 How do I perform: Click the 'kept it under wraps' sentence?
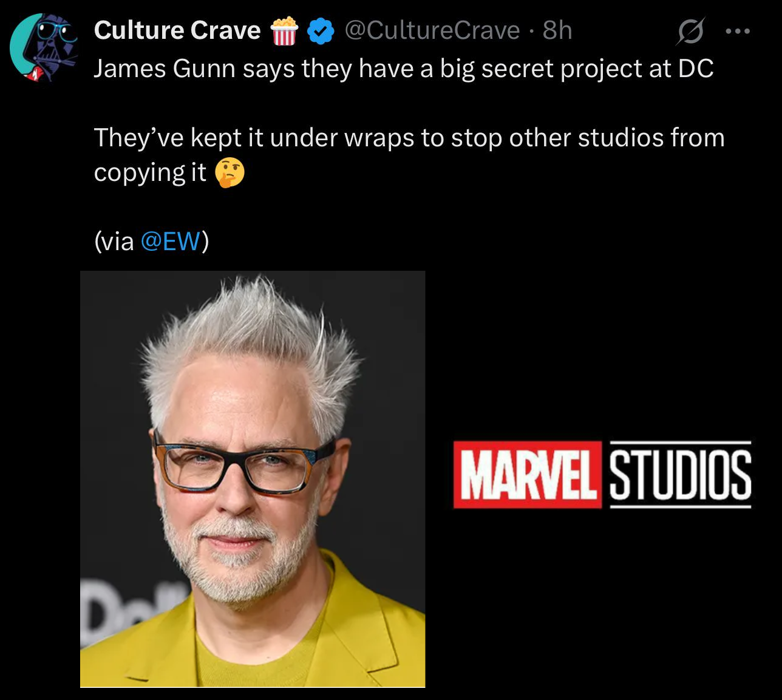(x=409, y=138)
